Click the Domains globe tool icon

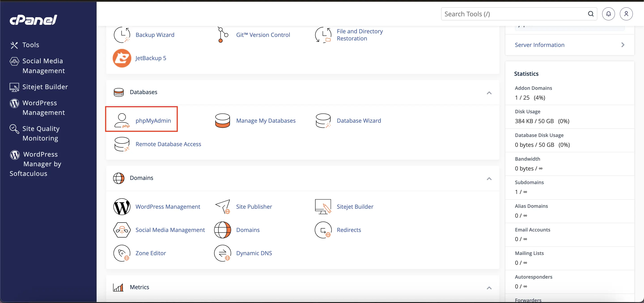click(222, 230)
